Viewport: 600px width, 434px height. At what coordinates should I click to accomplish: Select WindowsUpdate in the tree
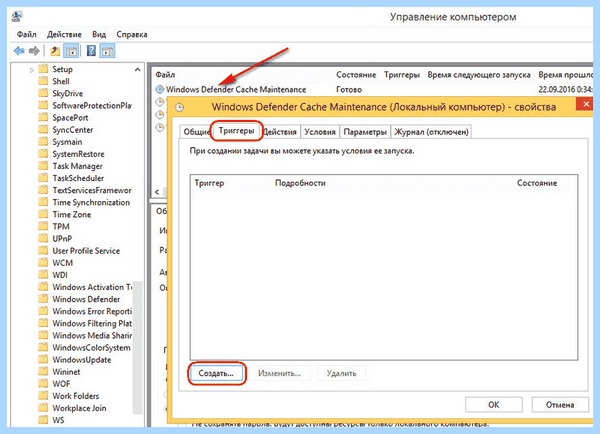click(82, 359)
